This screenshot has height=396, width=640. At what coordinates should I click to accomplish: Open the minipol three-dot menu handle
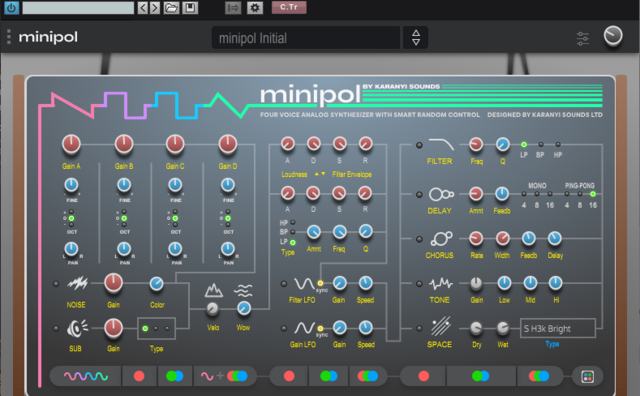click(x=9, y=37)
